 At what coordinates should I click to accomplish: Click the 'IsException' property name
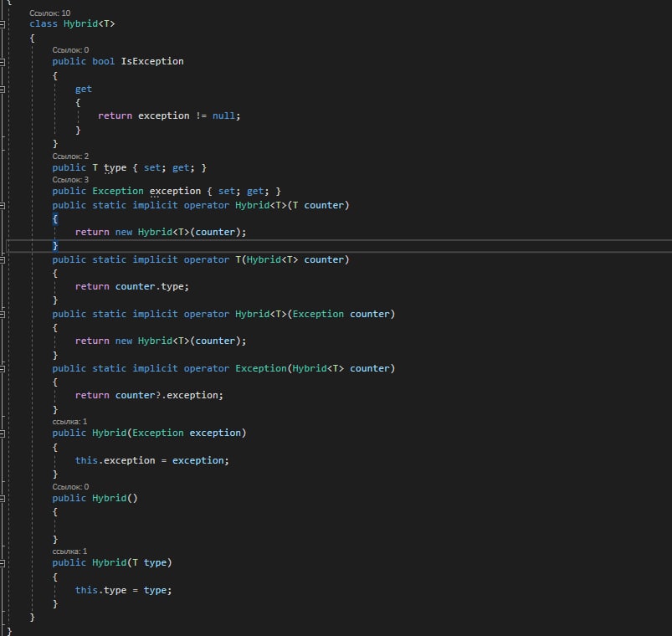coord(152,62)
